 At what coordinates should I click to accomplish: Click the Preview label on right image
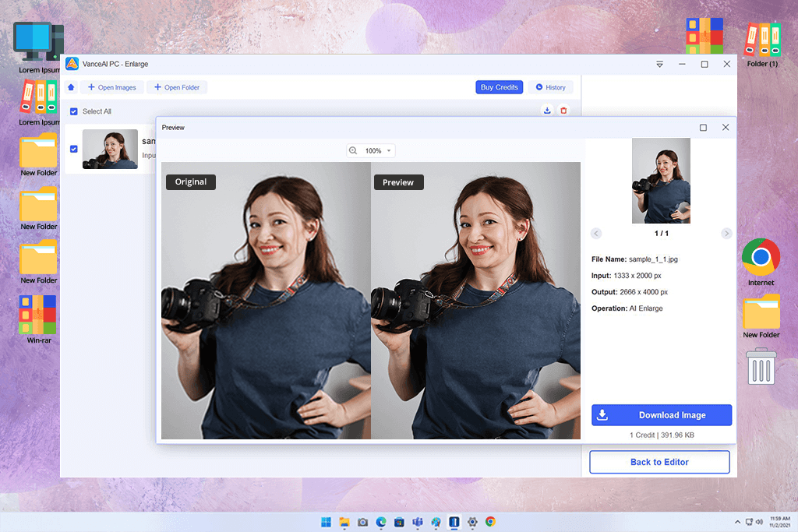398,182
